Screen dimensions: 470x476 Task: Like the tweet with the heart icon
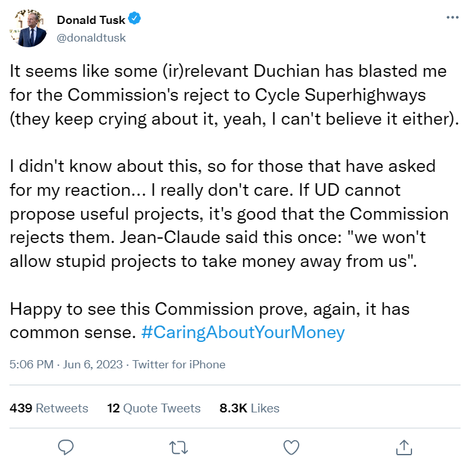click(x=290, y=447)
